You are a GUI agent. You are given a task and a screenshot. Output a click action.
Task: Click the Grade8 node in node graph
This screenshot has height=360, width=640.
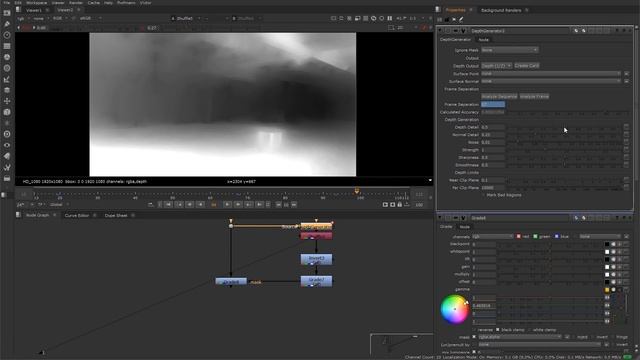tap(231, 282)
